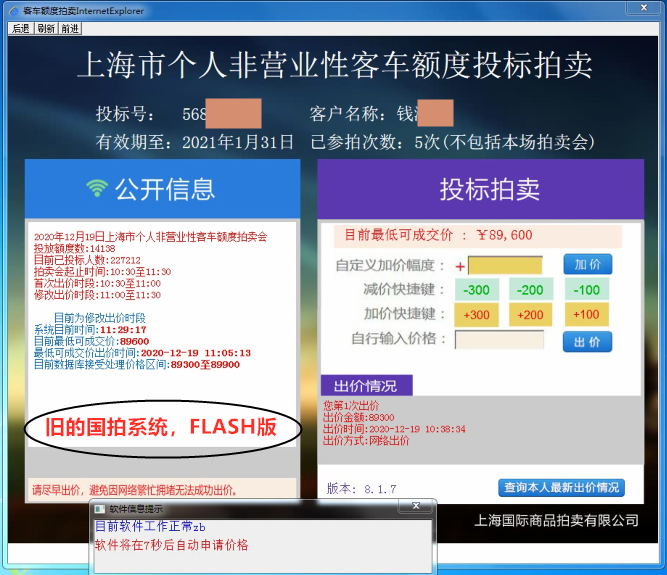Click the 软件信息提示 popup window icon

[100, 509]
